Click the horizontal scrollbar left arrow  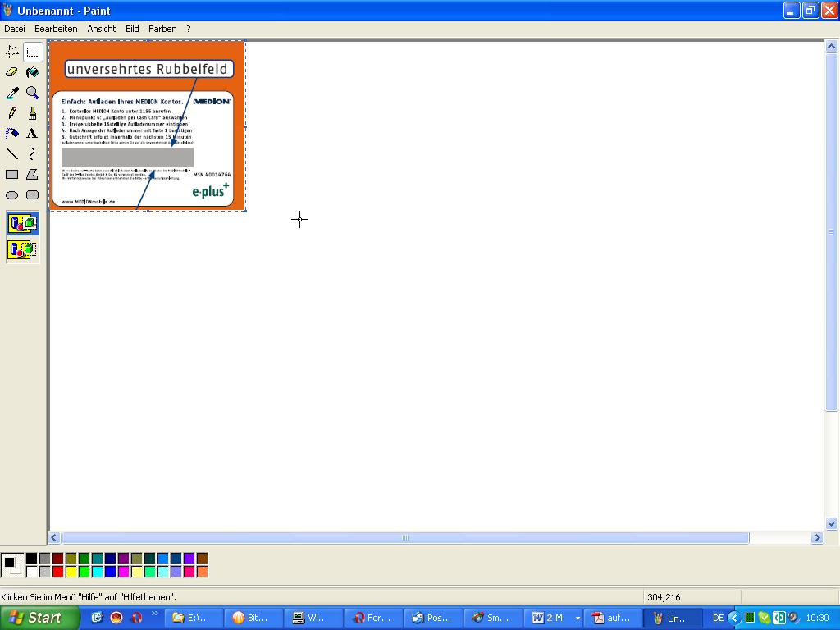tap(54, 538)
